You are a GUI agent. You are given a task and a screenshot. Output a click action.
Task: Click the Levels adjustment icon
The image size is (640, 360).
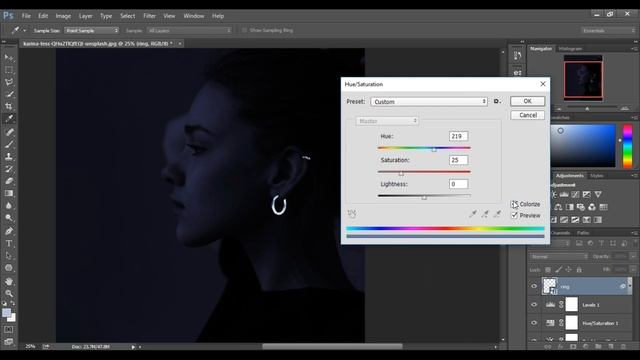click(x=564, y=195)
